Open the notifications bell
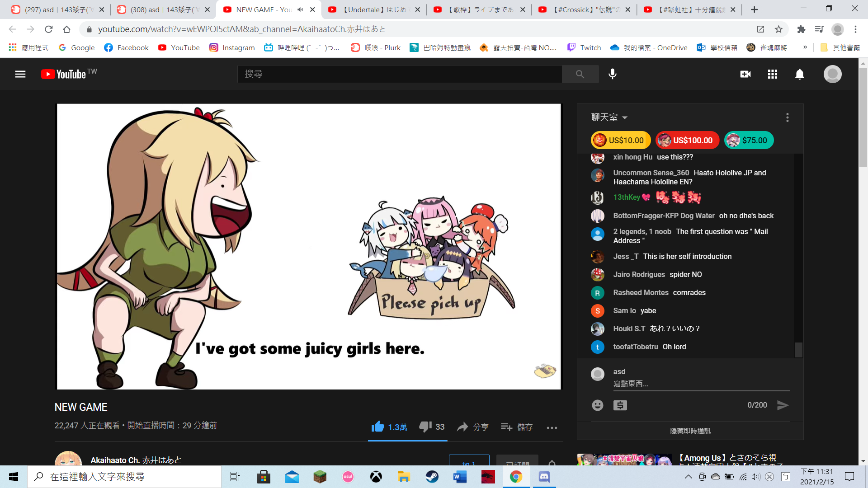Image resolution: width=868 pixels, height=488 pixels. 800,74
